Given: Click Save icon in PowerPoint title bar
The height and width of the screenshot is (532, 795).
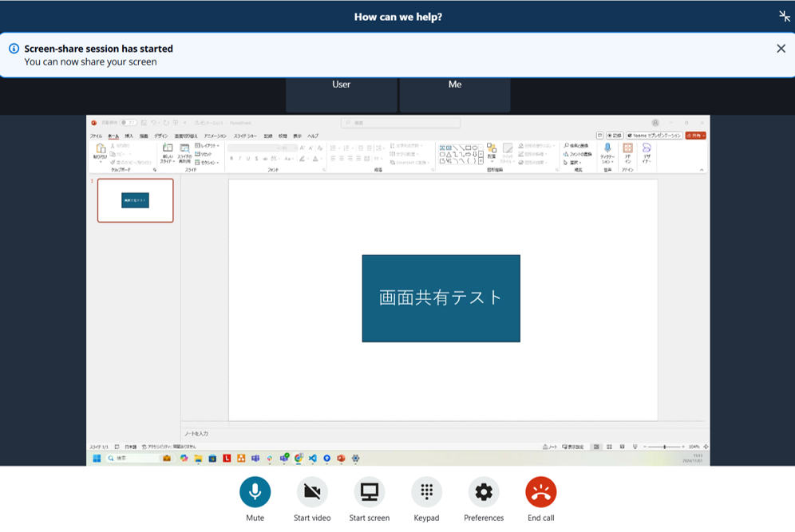Looking at the screenshot, I should (x=144, y=123).
